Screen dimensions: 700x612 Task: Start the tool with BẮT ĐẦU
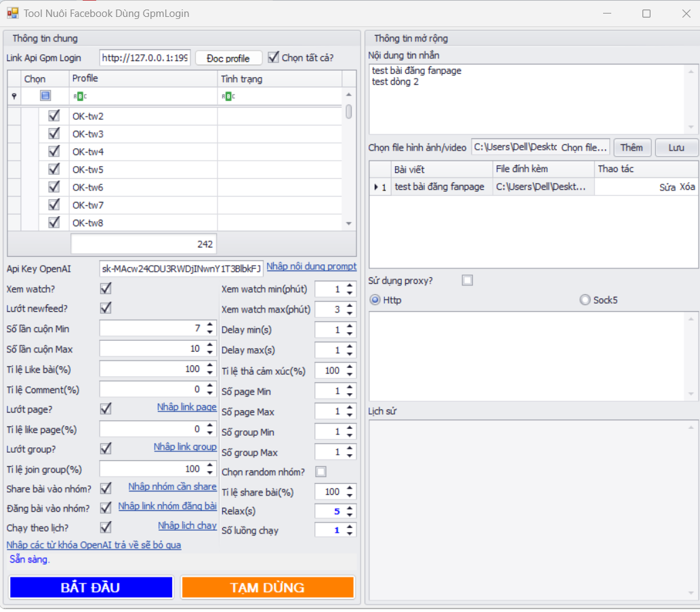coord(91,588)
